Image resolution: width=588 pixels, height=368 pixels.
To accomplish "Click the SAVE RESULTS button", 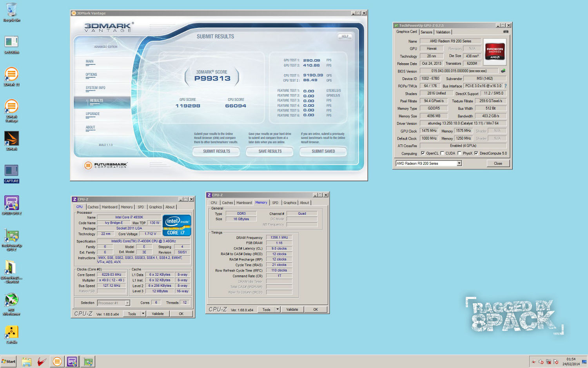I will coord(270,151).
